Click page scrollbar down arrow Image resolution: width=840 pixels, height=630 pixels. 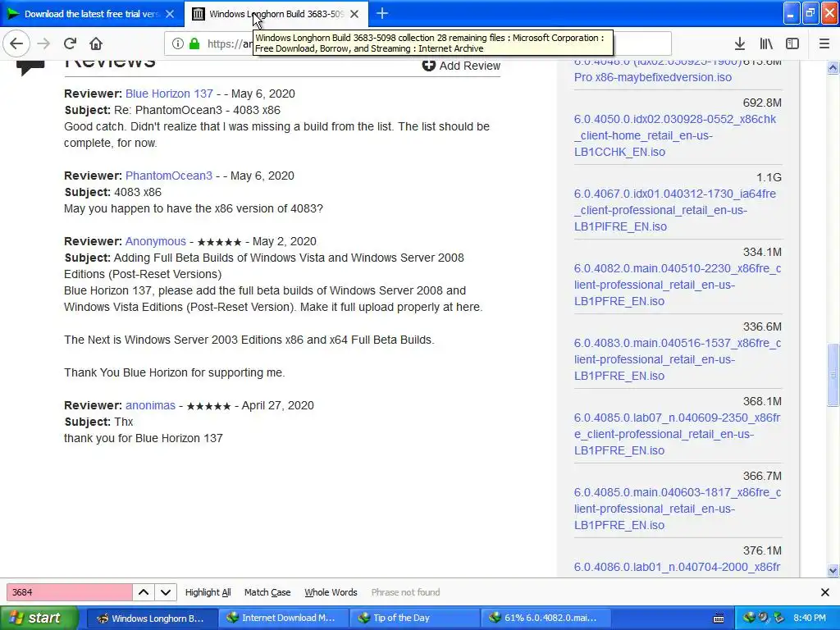(x=833, y=571)
